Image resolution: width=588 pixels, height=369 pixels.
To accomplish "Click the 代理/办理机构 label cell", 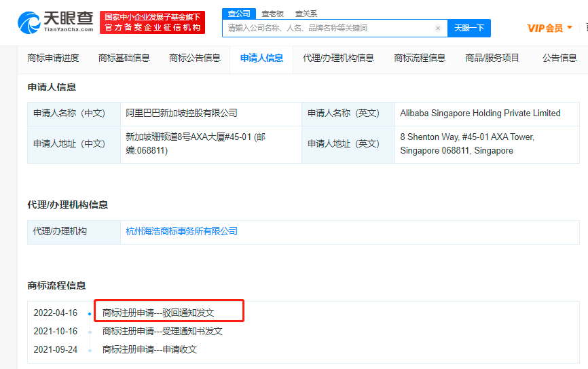I will point(74,232).
